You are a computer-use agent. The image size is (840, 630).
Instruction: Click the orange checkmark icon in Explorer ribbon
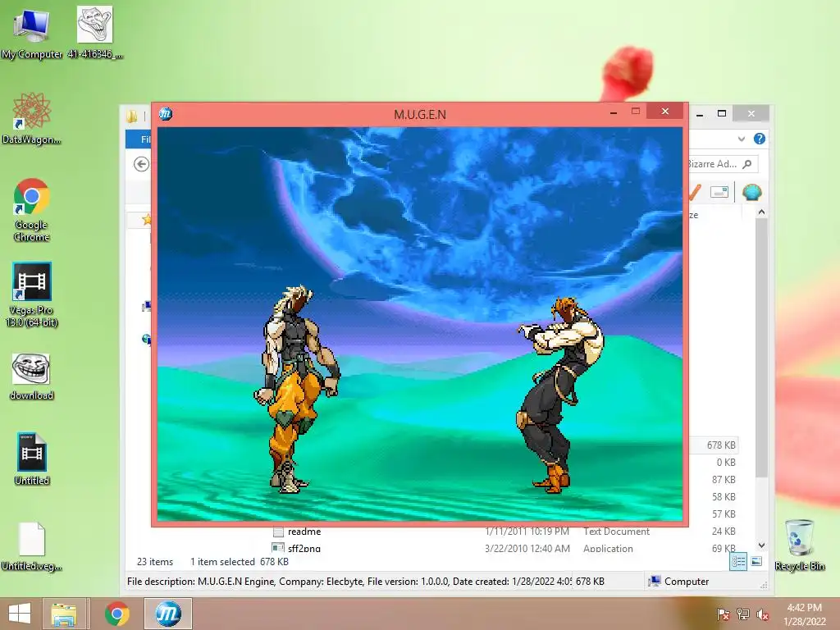694,192
